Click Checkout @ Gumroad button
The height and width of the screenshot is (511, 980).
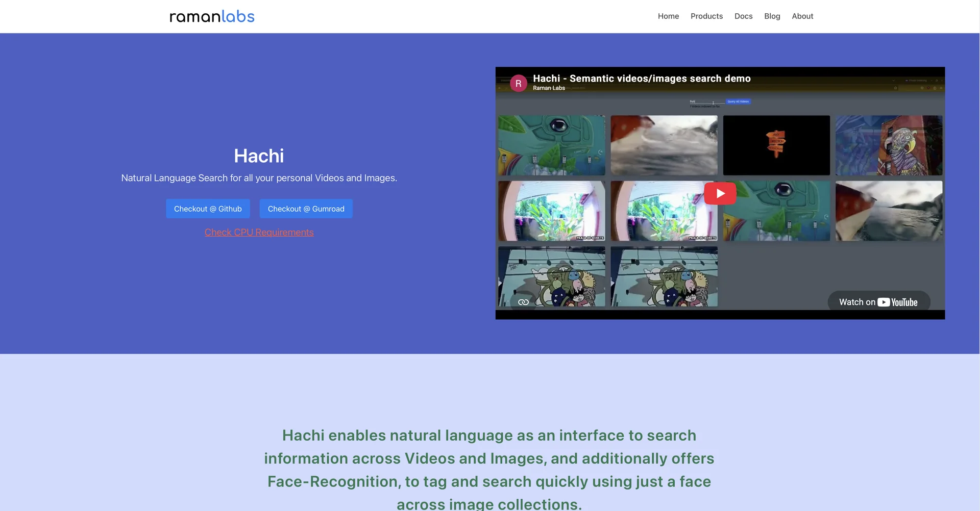(x=306, y=209)
